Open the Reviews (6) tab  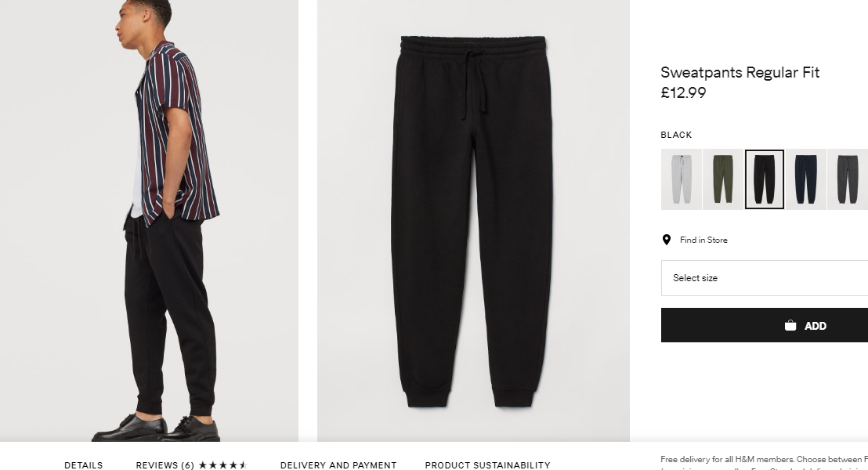[165, 465]
